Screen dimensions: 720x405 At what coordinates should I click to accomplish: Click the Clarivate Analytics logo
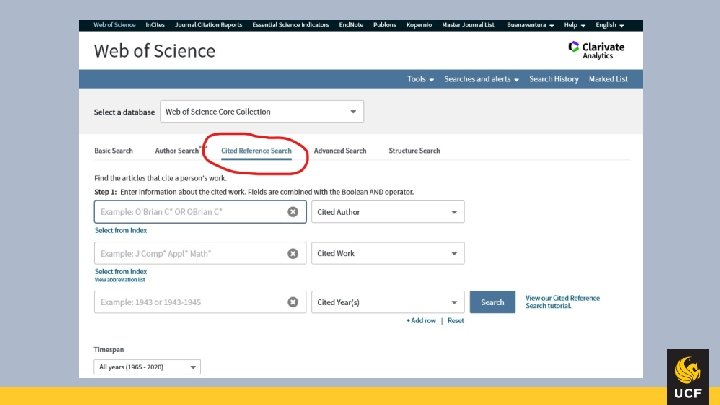(x=596, y=50)
